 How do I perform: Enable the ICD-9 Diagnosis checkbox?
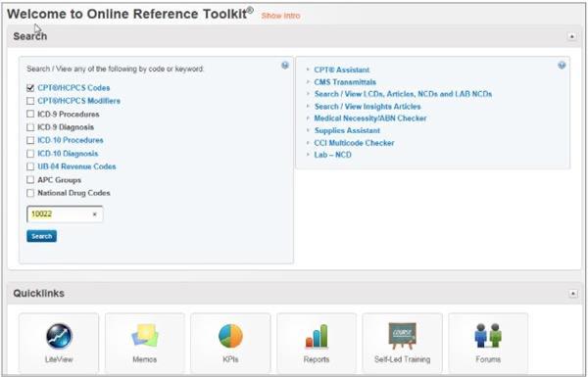pyautogui.click(x=30, y=127)
